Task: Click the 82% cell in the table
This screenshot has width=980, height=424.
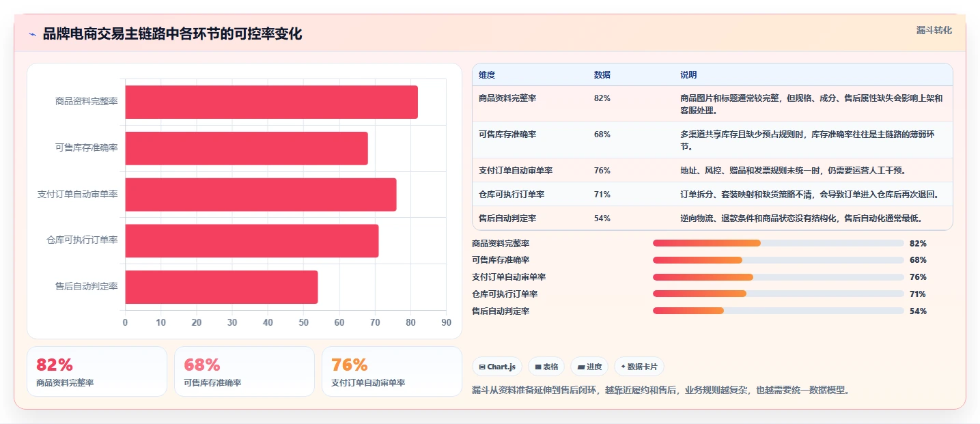Action: pos(602,98)
